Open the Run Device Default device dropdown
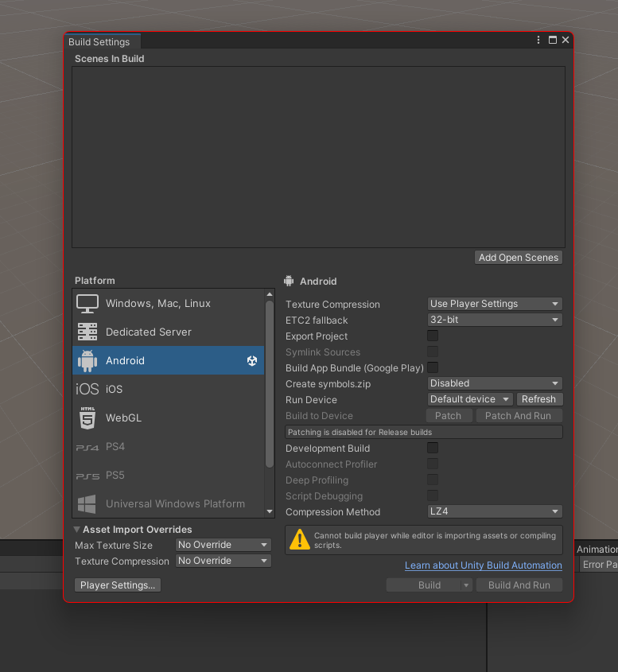618x672 pixels. (470, 399)
